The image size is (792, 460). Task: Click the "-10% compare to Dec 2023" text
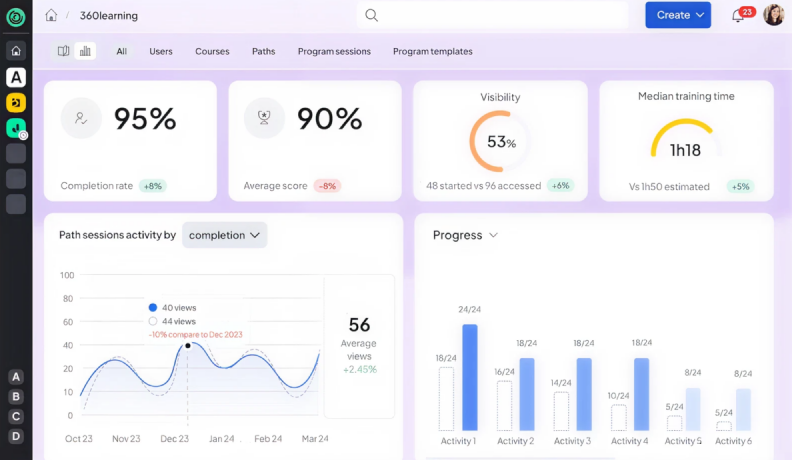pos(195,334)
